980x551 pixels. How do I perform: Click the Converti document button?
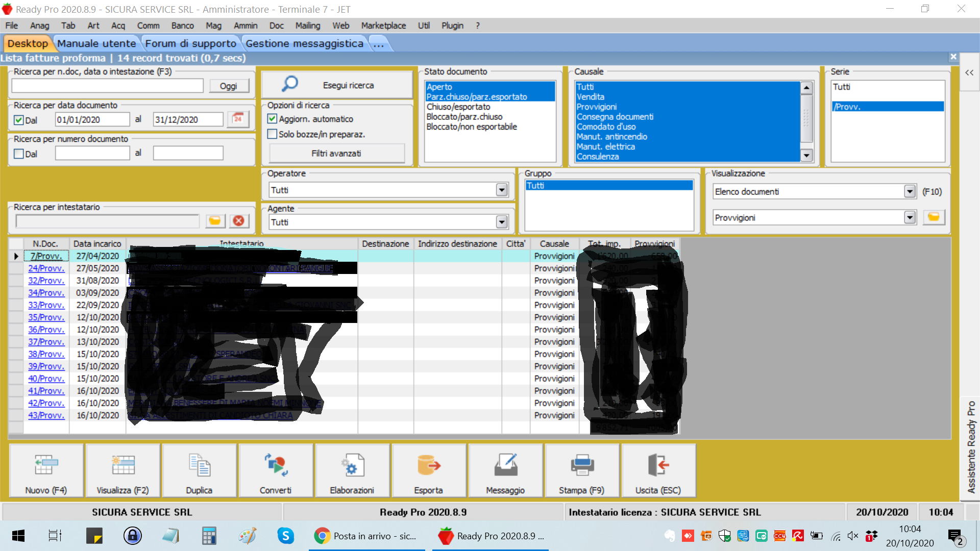point(276,470)
